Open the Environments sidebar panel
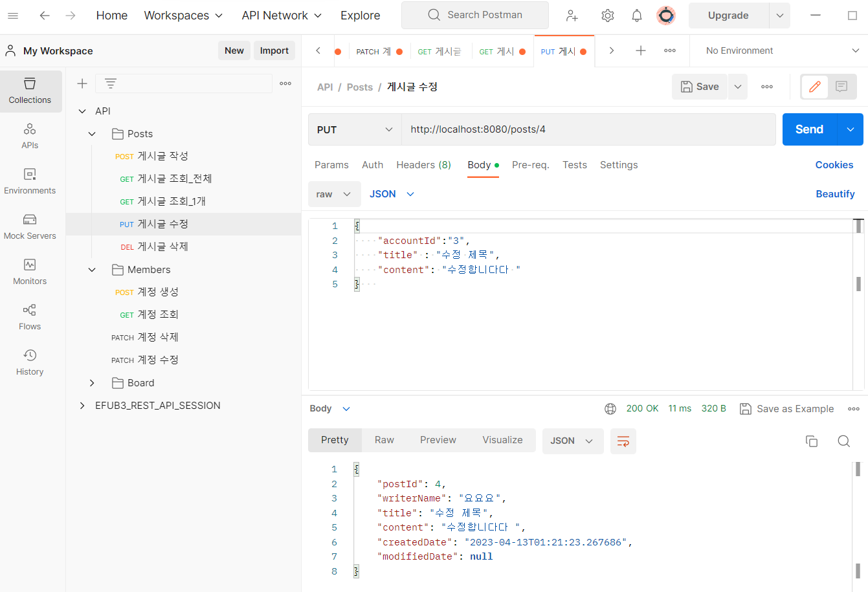This screenshot has width=868, height=592. [x=30, y=181]
